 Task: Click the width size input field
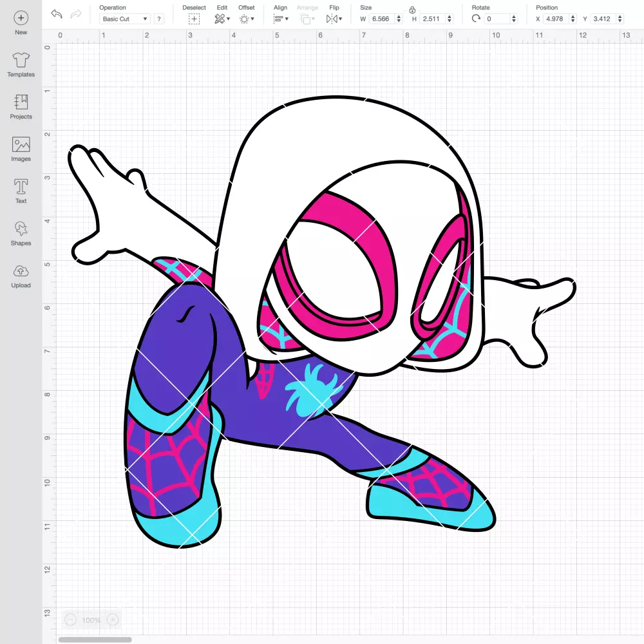point(381,19)
